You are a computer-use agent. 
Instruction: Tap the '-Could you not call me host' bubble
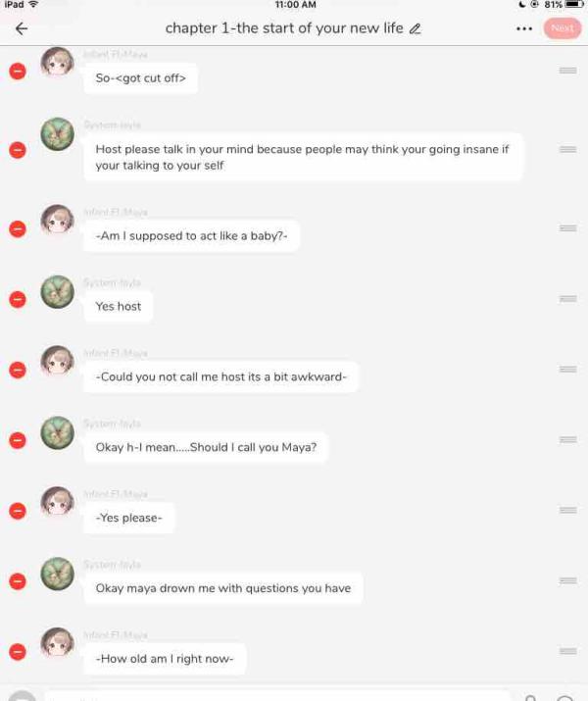click(x=220, y=376)
